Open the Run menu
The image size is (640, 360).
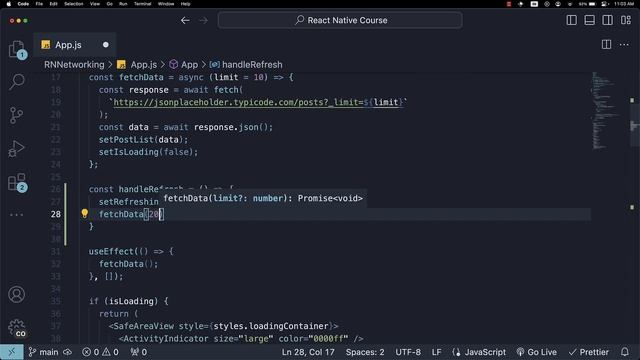click(123, 4)
